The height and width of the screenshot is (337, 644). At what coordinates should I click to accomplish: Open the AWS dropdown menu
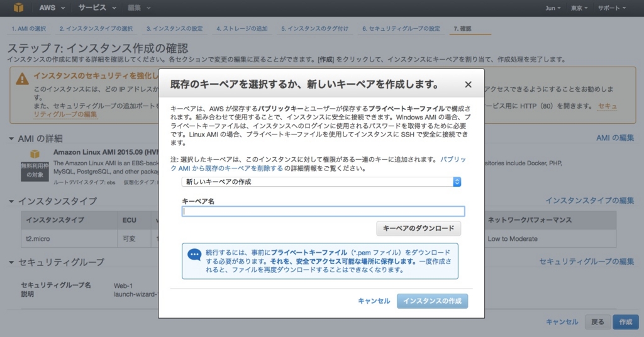click(x=52, y=8)
